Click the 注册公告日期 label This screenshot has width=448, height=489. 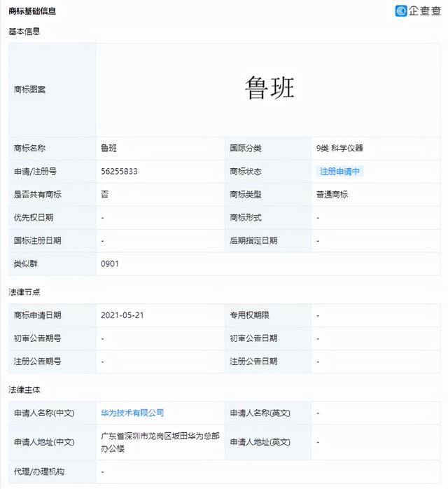coord(253,361)
